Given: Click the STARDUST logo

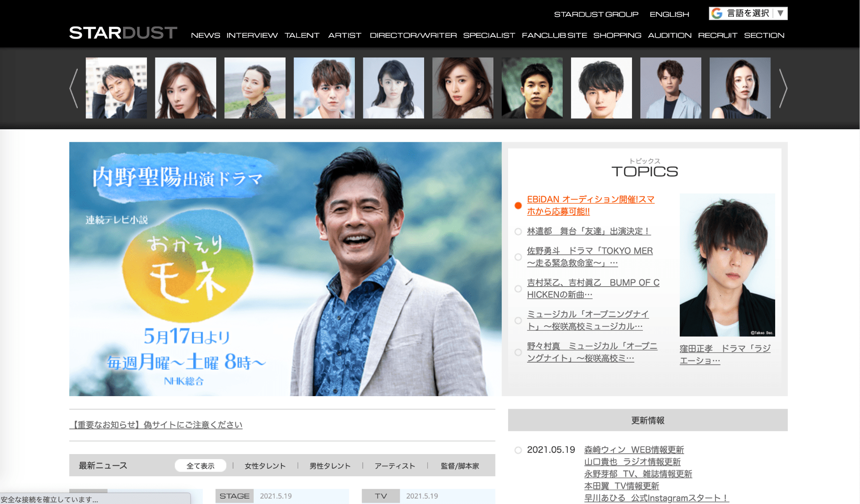Looking at the screenshot, I should (123, 33).
